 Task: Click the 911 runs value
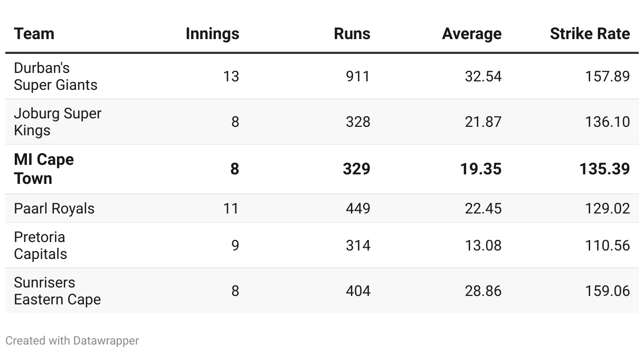tap(358, 77)
